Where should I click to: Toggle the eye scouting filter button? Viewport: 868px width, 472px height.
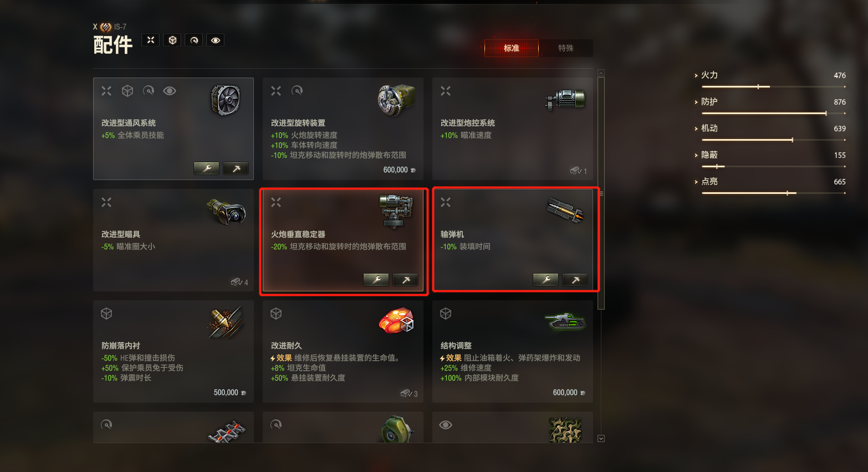(x=216, y=40)
